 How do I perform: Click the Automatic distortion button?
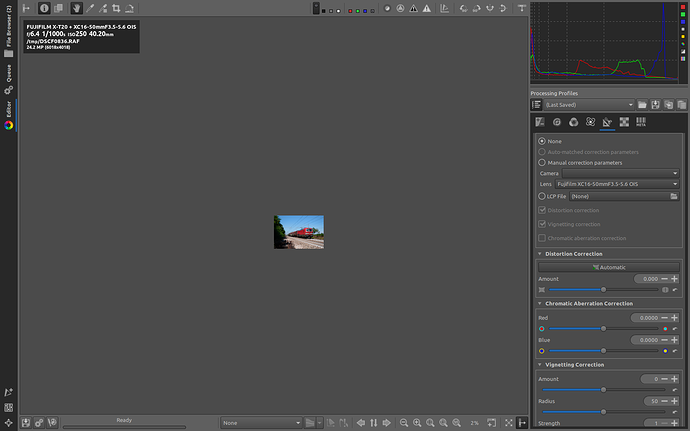click(609, 267)
